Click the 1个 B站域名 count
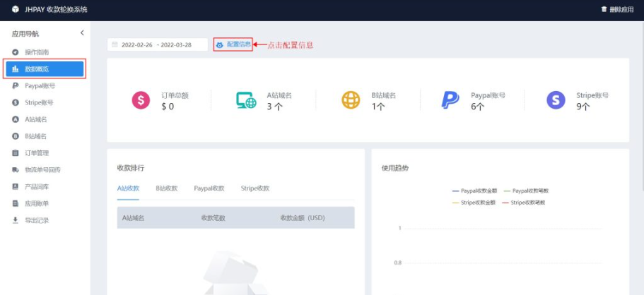Viewport: 644px width, 295px height. [x=379, y=107]
